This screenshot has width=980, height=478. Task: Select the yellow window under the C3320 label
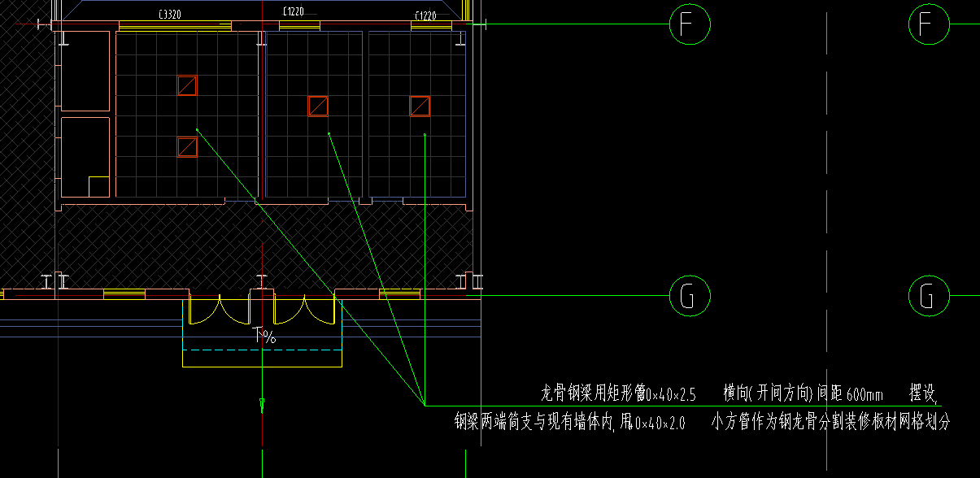pos(175,27)
